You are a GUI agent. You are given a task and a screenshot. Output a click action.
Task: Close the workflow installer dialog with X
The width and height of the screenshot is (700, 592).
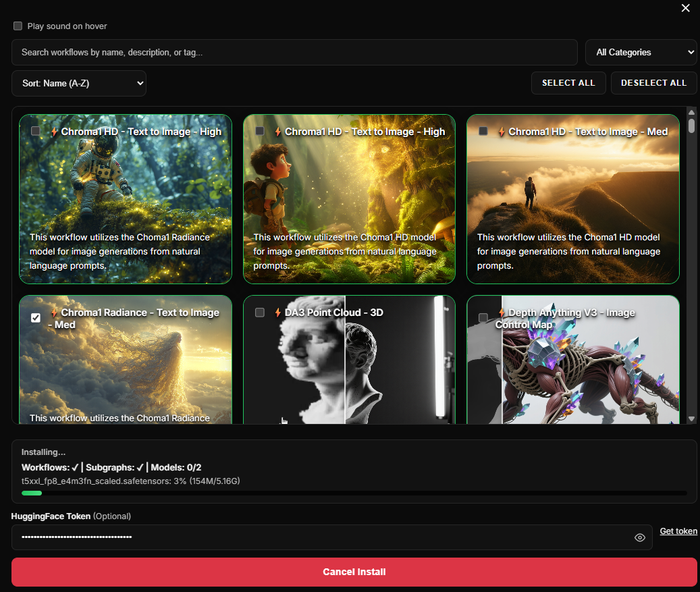[x=686, y=8]
